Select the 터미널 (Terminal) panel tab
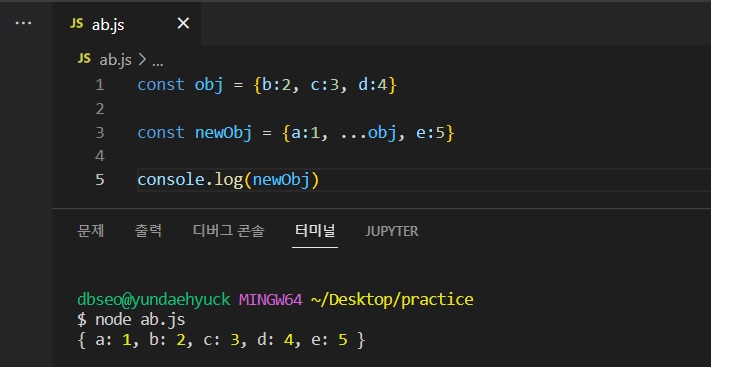The height and width of the screenshot is (368, 730). (315, 231)
